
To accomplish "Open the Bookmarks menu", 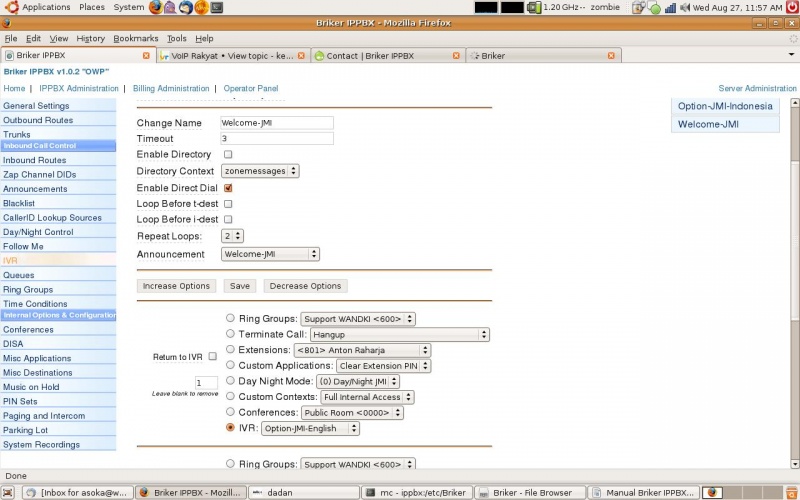I will tap(136, 38).
